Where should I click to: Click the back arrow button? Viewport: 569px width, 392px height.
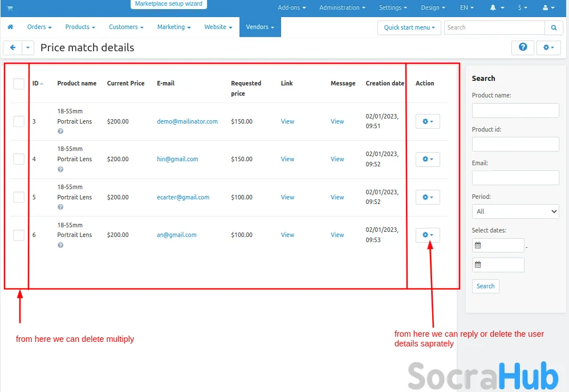click(13, 48)
